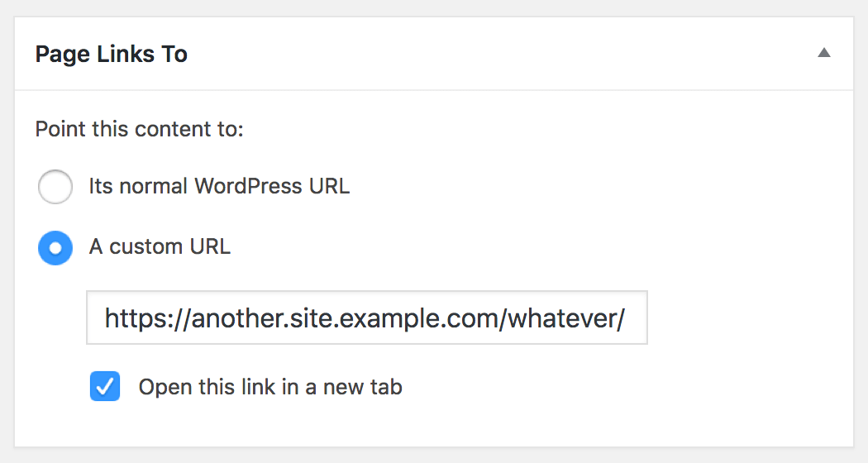Collapse the Page Links To panel

(823, 53)
